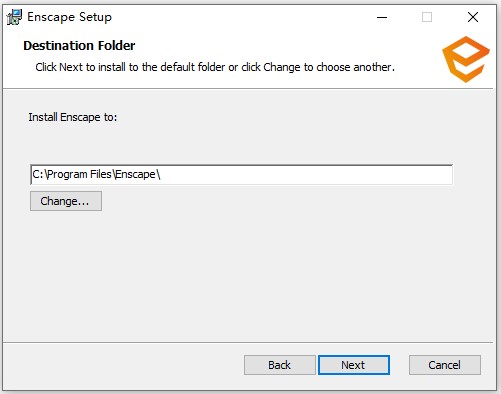Click the 'Program Files' part of path

[x=80, y=174]
